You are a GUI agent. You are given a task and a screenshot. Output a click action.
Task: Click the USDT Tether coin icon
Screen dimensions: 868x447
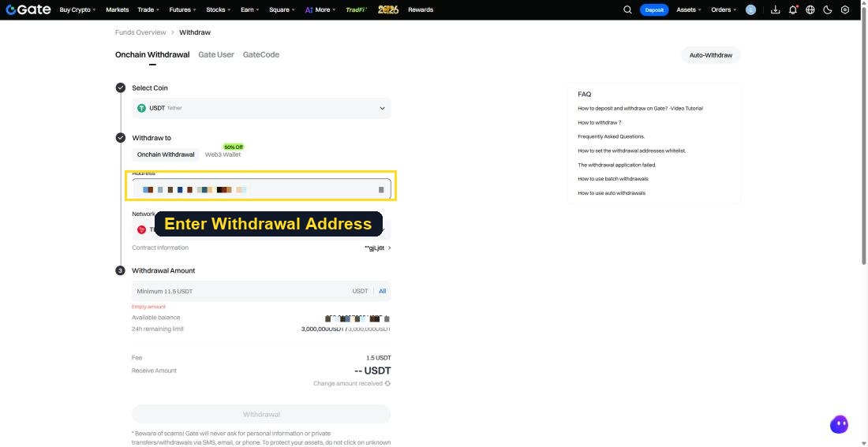click(141, 109)
